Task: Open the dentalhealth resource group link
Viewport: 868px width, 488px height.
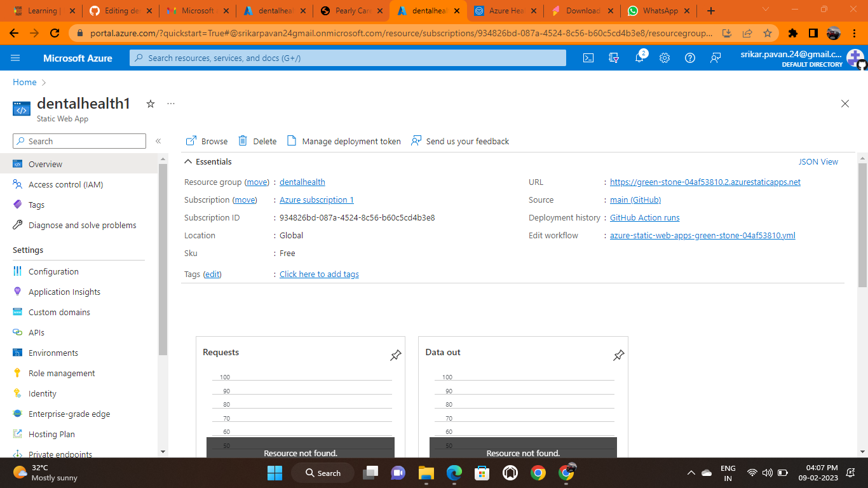Action: pos(302,182)
